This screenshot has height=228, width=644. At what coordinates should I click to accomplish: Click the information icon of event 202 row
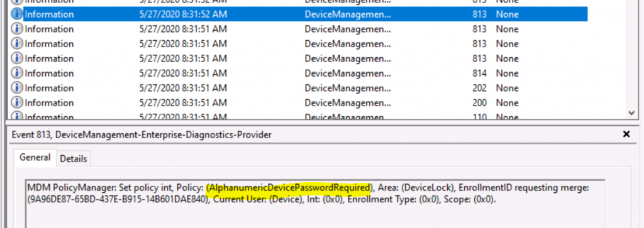16,88
